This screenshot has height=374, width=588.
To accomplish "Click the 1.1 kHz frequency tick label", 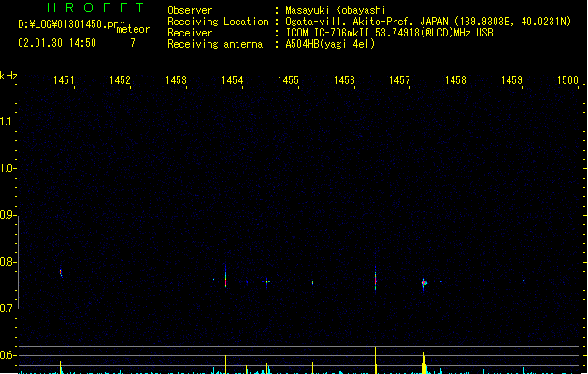I will point(7,122).
